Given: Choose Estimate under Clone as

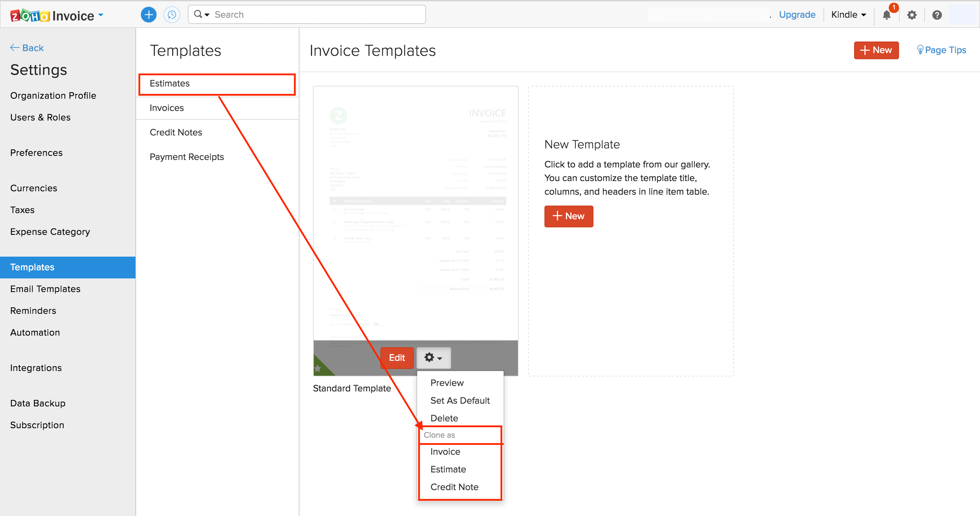Looking at the screenshot, I should (x=448, y=469).
